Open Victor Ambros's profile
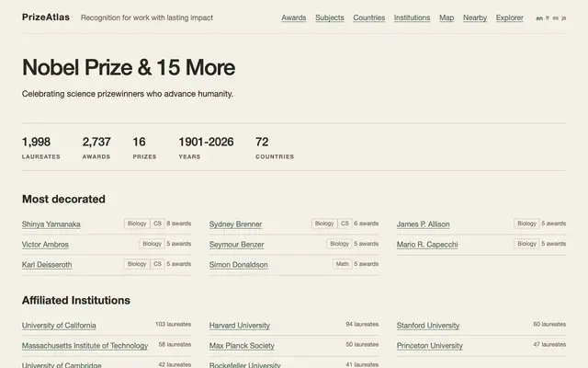This screenshot has height=368, width=588. [x=45, y=245]
